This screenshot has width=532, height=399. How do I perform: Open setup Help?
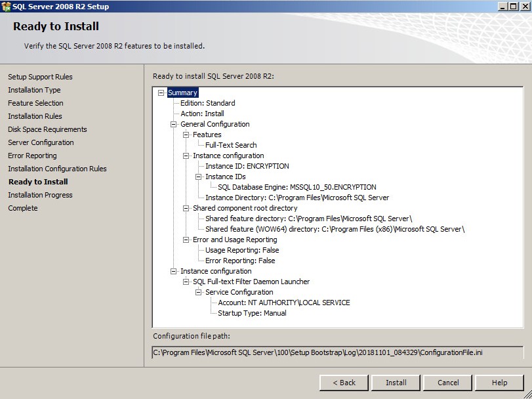pos(499,383)
